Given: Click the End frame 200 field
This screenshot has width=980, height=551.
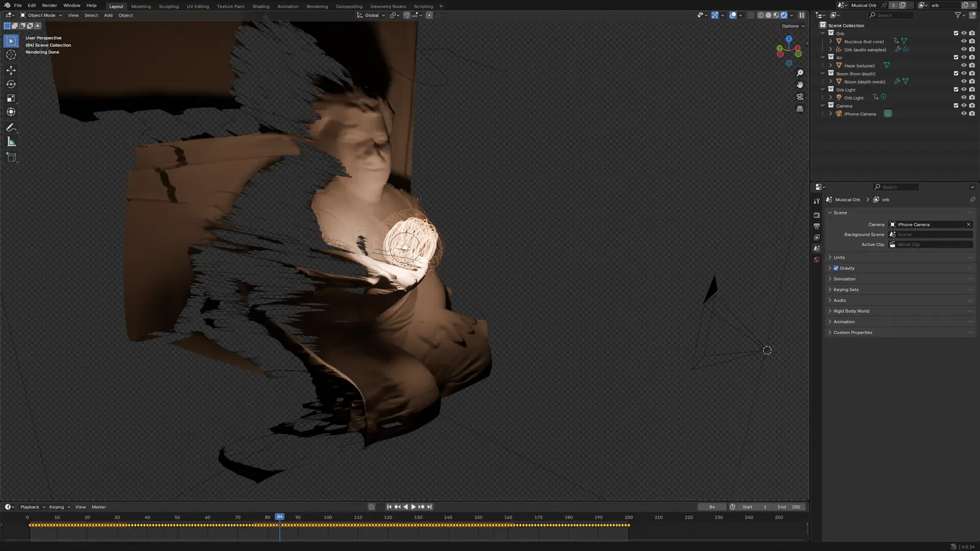Looking at the screenshot, I should pyautogui.click(x=789, y=507).
